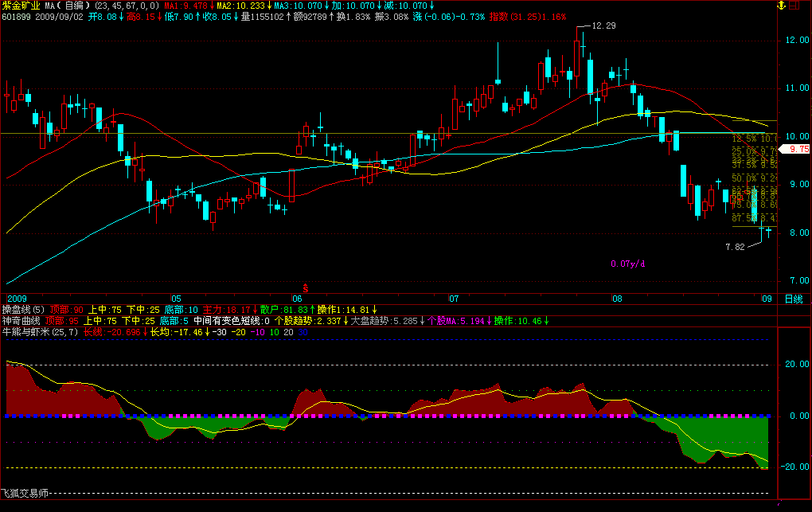
Task: Click the 12.29 peak price label
Action: tap(603, 26)
